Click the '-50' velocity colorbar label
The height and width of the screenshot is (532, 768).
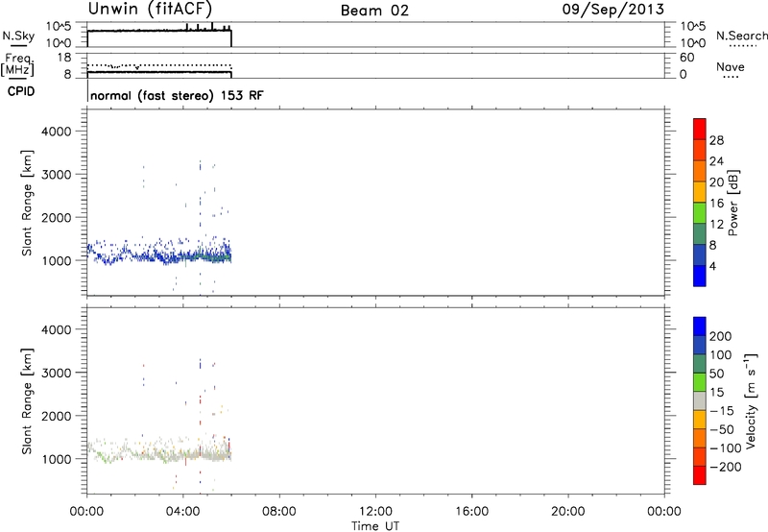point(721,429)
